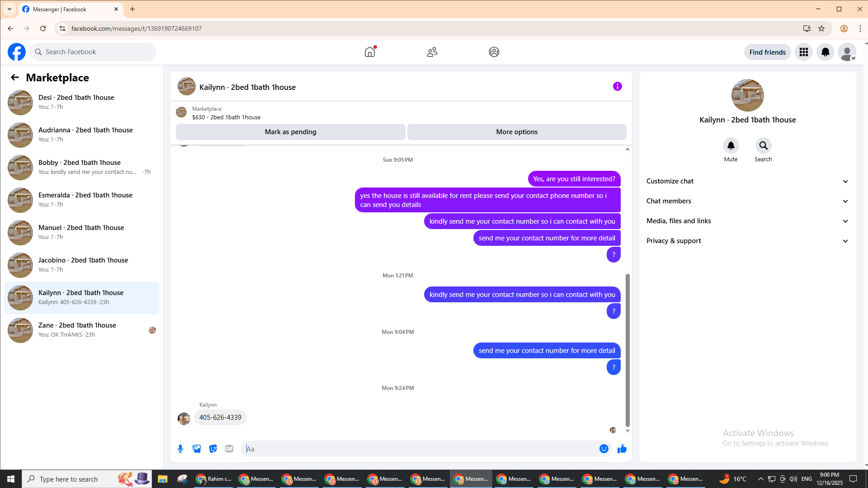Image resolution: width=868 pixels, height=488 pixels.
Task: Open Chrome's three-dot menu
Action: (x=860, y=28)
